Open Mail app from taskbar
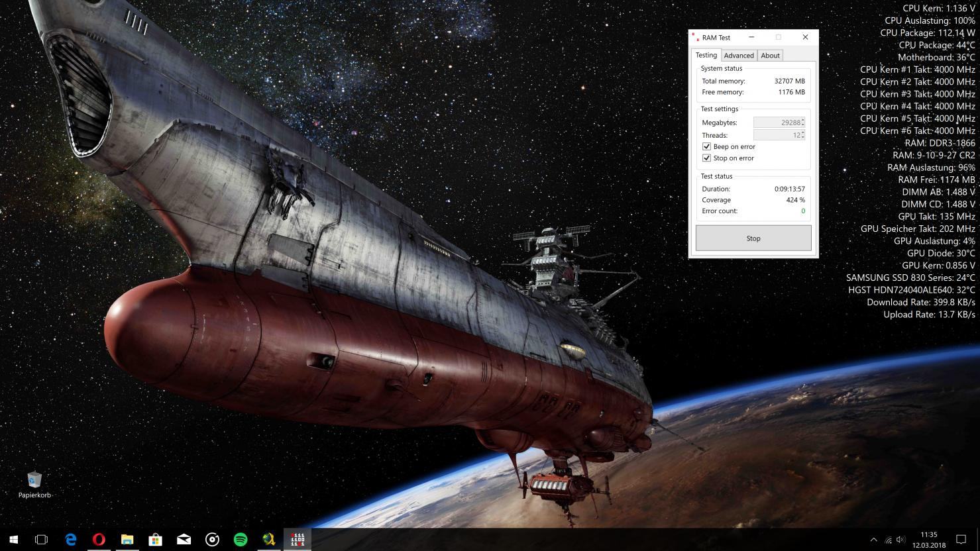 (x=184, y=539)
